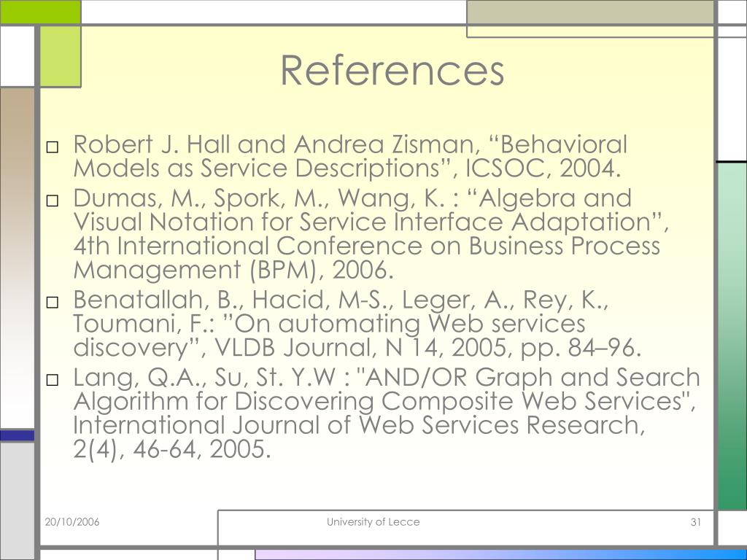747x560 pixels.
Task: Click the square bullet before Dumas, M.
Action: (53, 201)
